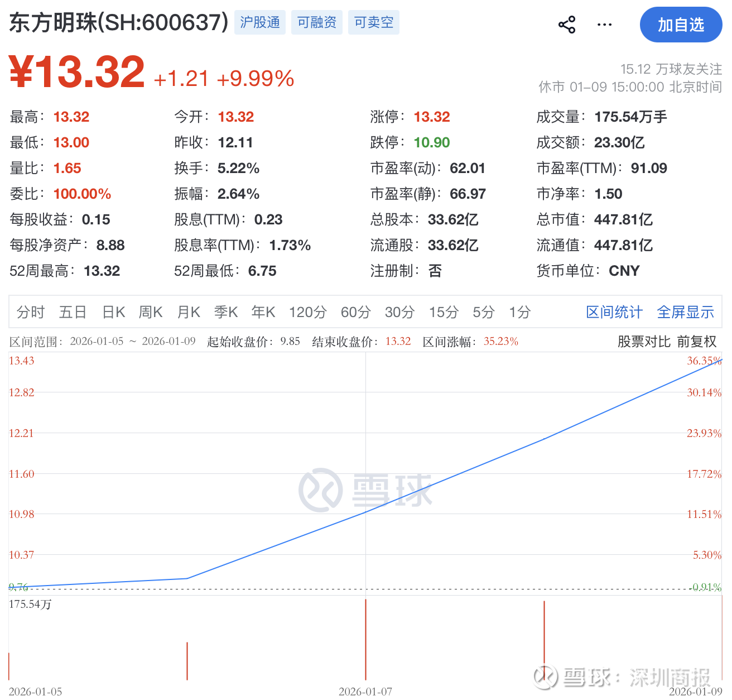The height and width of the screenshot is (700, 732).
Task: Click the 起始收盘价 value 9.85
Action: [290, 341]
